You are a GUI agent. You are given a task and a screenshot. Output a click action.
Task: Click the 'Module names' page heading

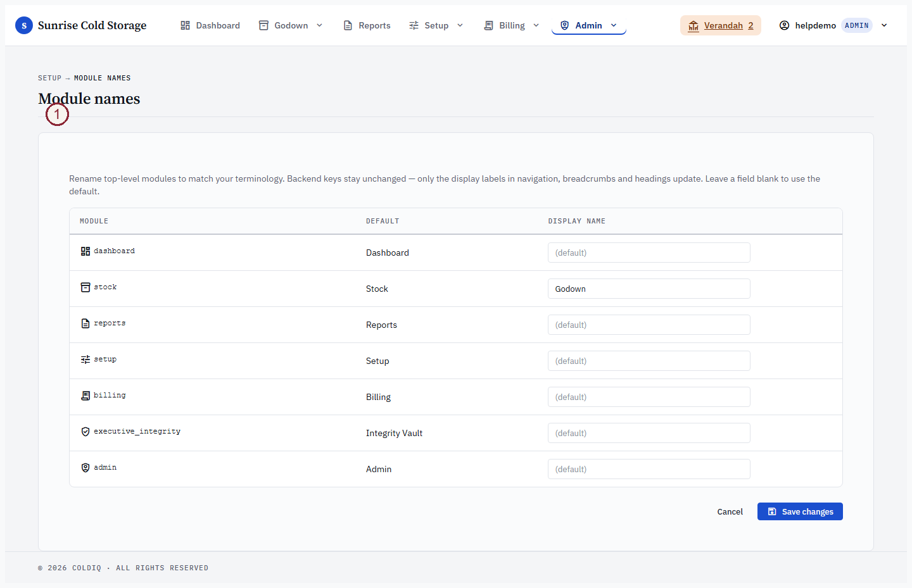click(89, 99)
